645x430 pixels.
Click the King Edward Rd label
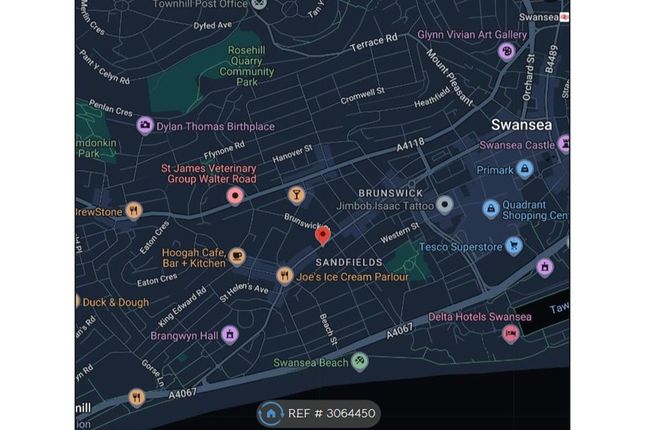pos(182,307)
